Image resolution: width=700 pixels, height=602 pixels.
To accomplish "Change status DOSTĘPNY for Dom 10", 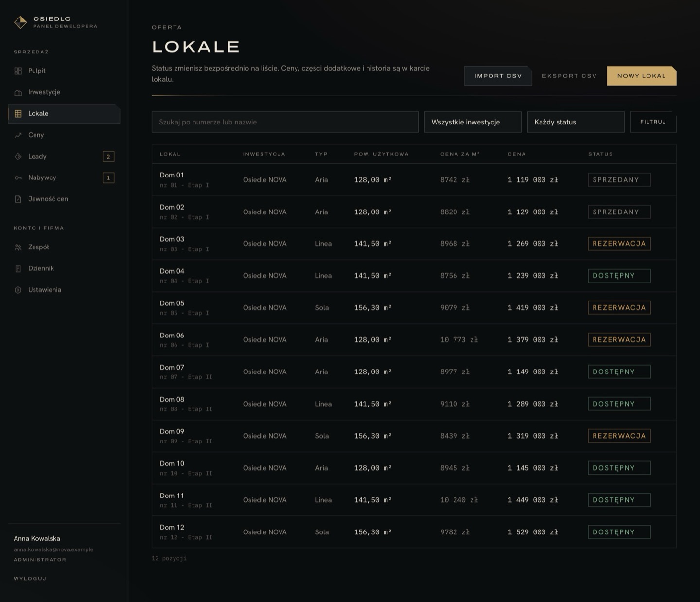I will pyautogui.click(x=619, y=468).
